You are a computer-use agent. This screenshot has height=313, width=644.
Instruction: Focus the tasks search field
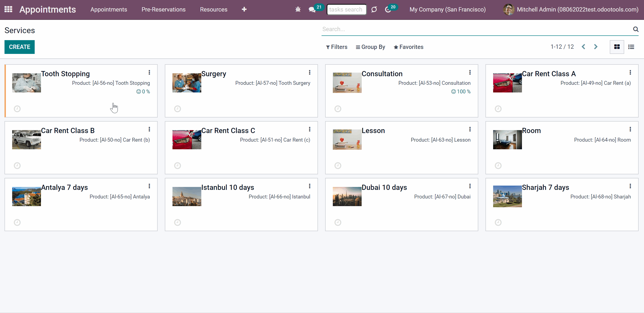347,9
